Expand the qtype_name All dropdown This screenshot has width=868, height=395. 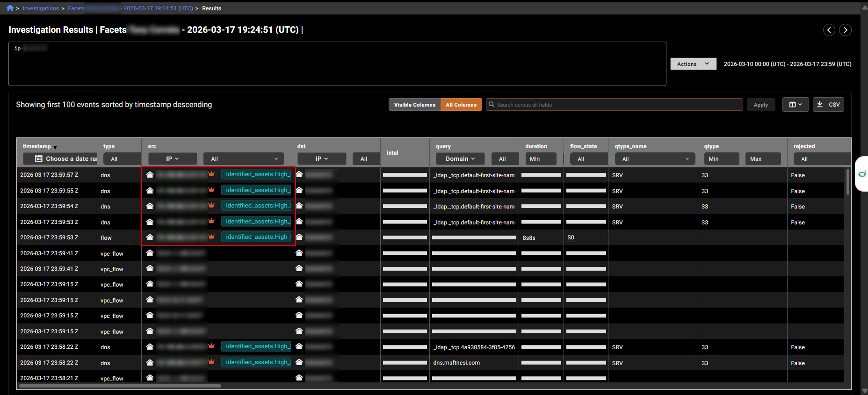pyautogui.click(x=655, y=159)
